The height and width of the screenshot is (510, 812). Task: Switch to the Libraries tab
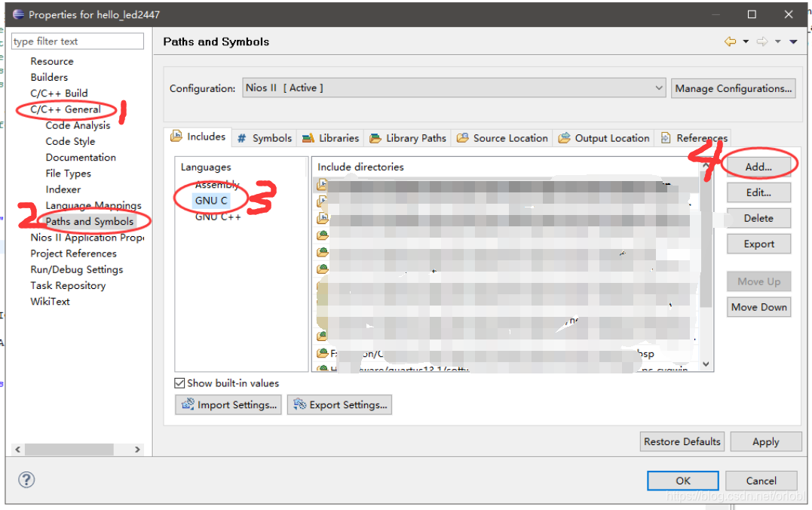330,138
